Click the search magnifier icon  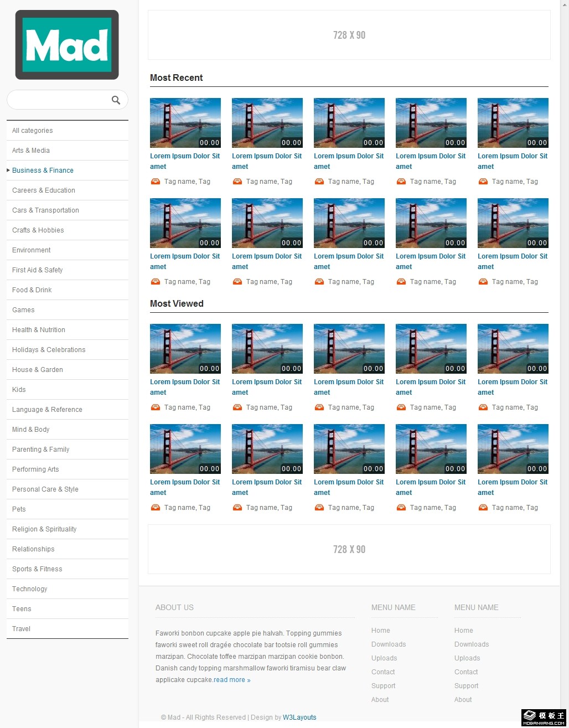click(116, 100)
